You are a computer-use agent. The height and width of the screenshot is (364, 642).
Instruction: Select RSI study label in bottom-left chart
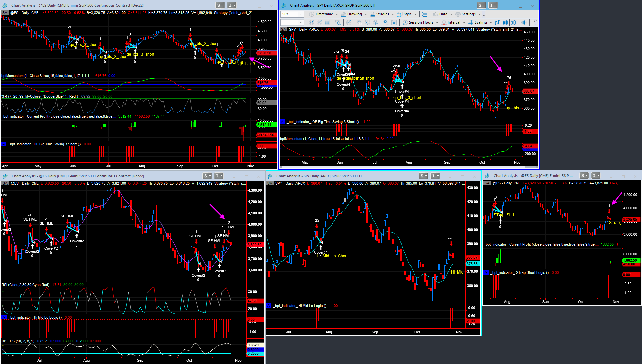pos(25,285)
